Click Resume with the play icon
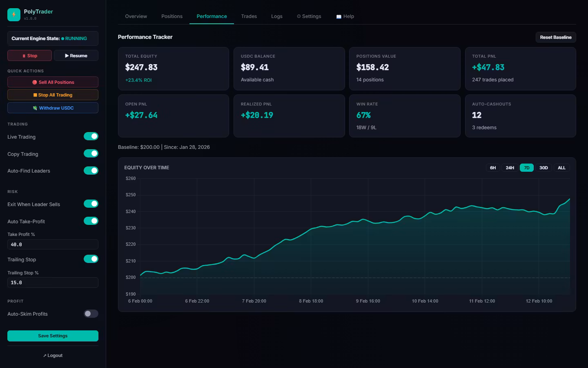The height and width of the screenshot is (368, 588). (76, 56)
